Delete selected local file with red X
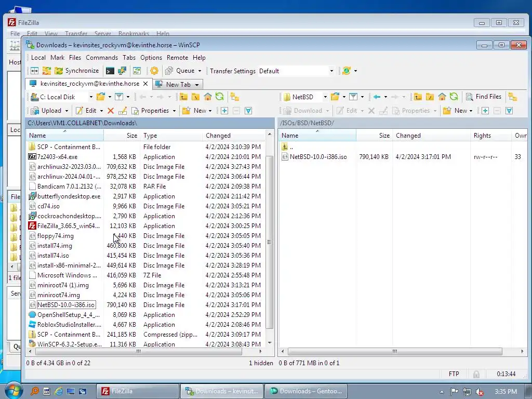This screenshot has width=532, height=399. pos(111,111)
